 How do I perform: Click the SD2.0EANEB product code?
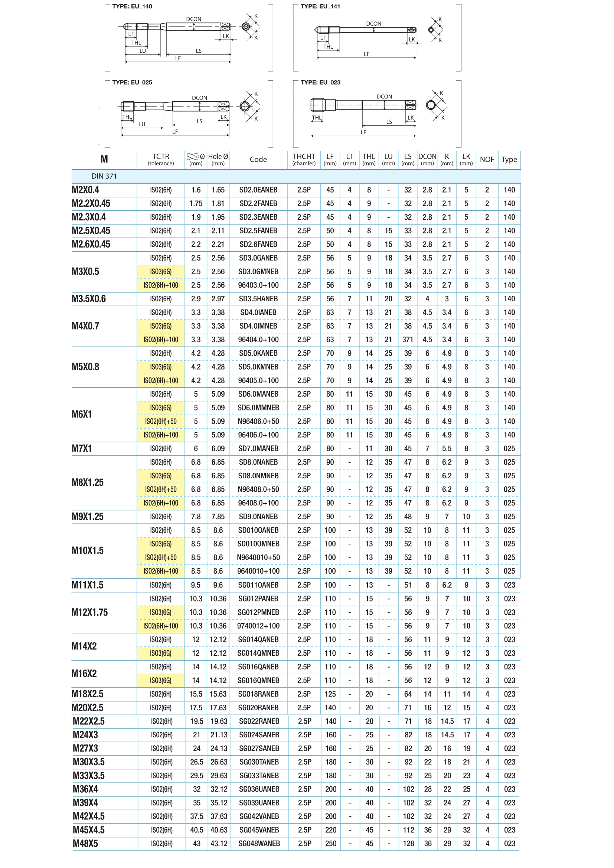tap(258, 190)
